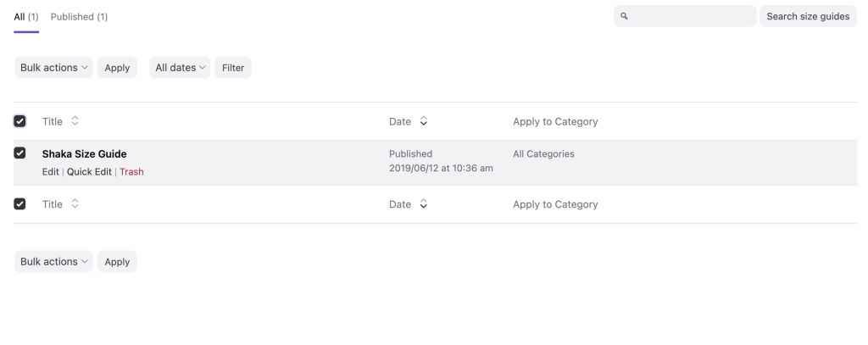Click the search magnifier icon

625,16
